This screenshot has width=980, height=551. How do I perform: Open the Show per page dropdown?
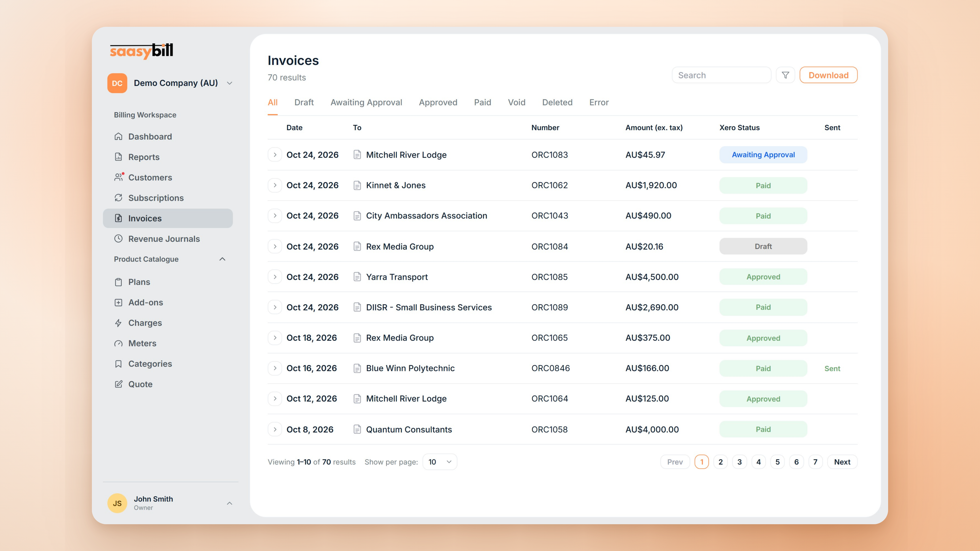pyautogui.click(x=440, y=462)
